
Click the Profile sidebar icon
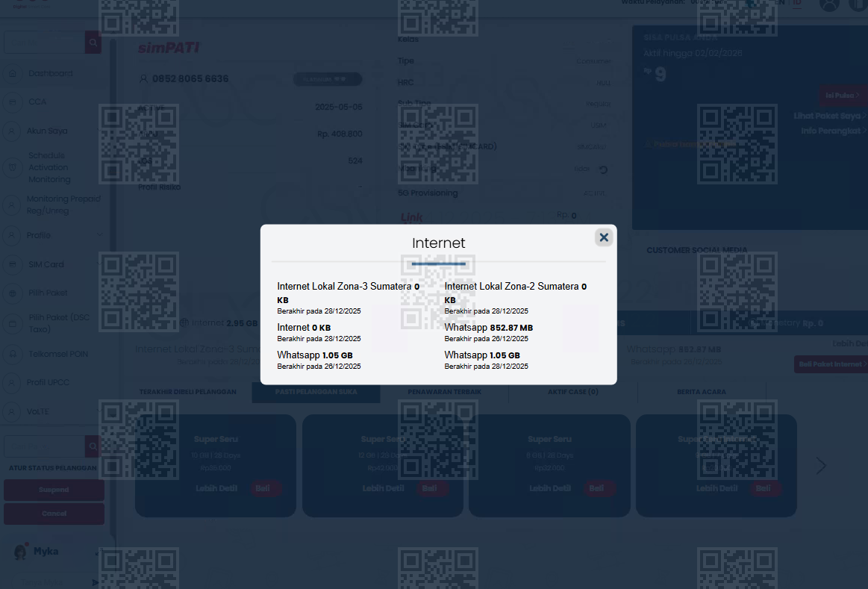click(x=12, y=235)
